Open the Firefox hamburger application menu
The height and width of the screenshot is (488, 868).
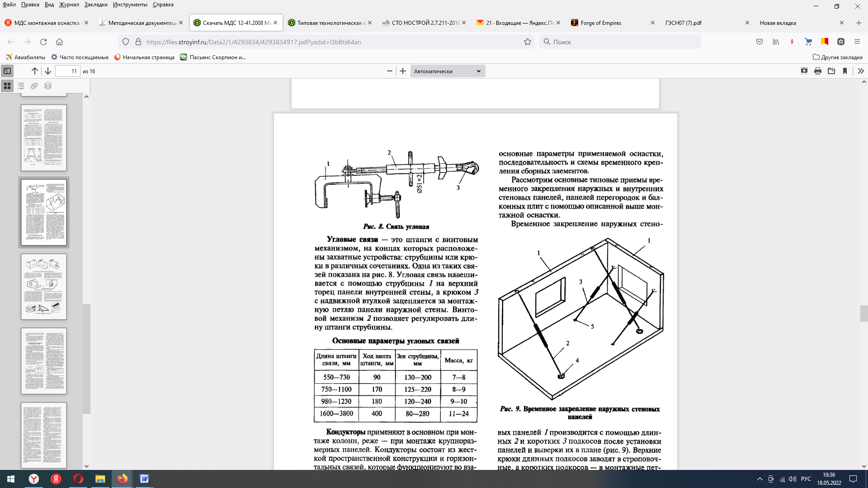coord(857,42)
